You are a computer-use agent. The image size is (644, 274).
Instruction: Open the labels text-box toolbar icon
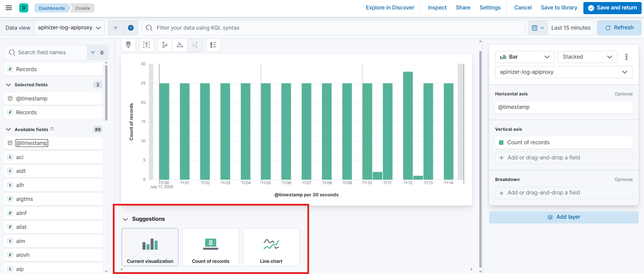[147, 45]
